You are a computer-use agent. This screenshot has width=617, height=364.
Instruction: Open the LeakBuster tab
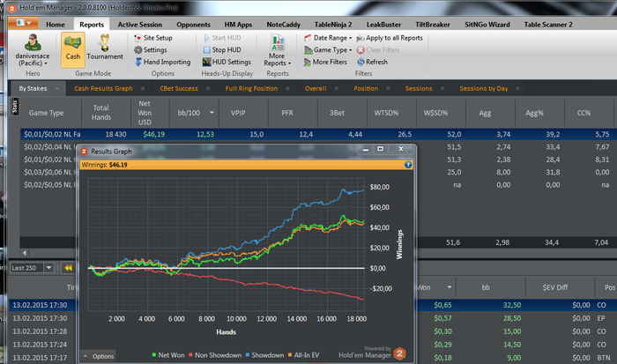tap(383, 25)
